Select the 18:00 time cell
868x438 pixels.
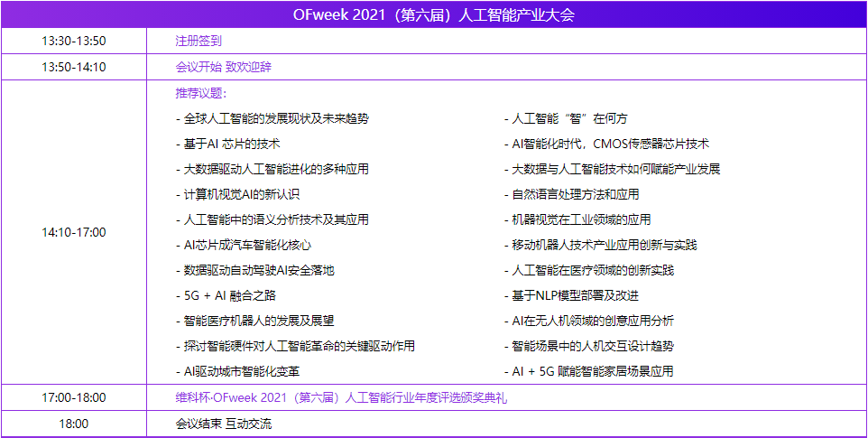(74, 424)
